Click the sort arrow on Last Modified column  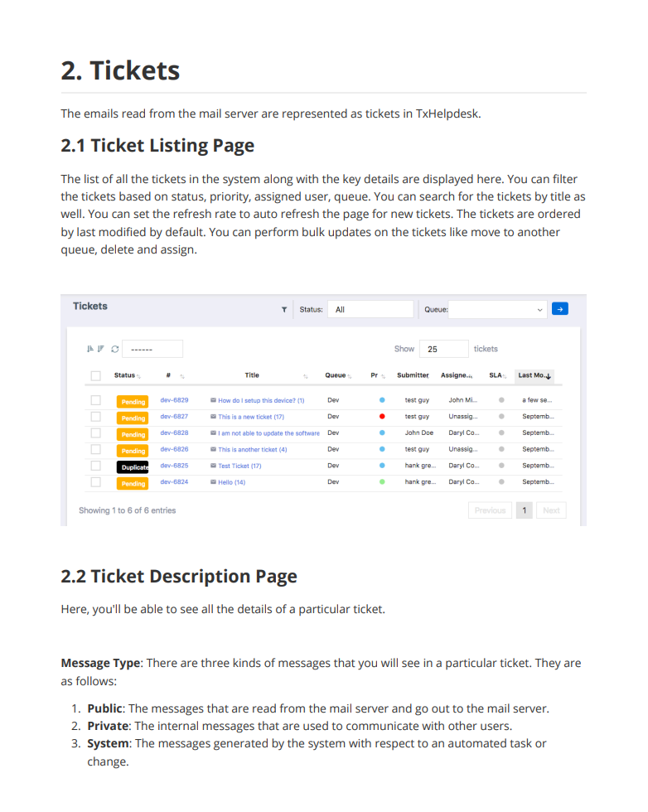[549, 376]
